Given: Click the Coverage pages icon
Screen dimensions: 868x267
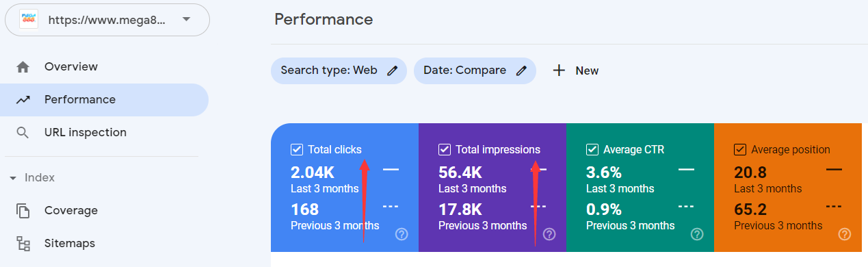Looking at the screenshot, I should tap(23, 211).
